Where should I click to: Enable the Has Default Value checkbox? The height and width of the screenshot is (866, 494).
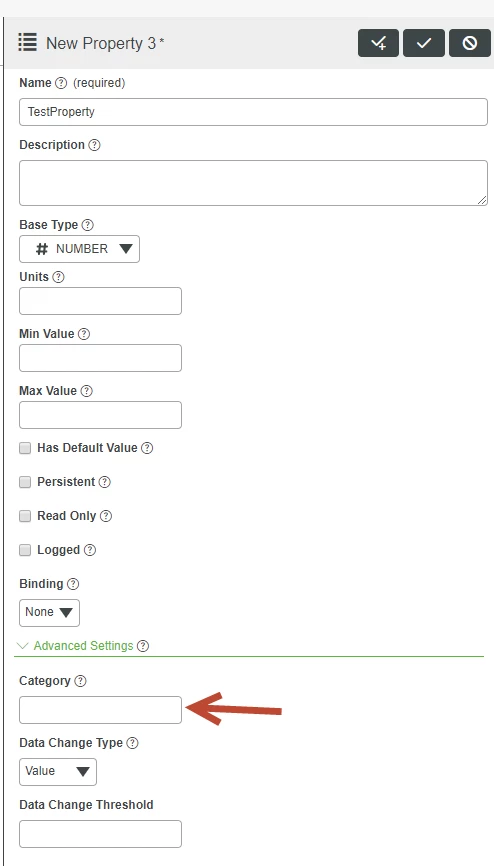[x=25, y=448]
